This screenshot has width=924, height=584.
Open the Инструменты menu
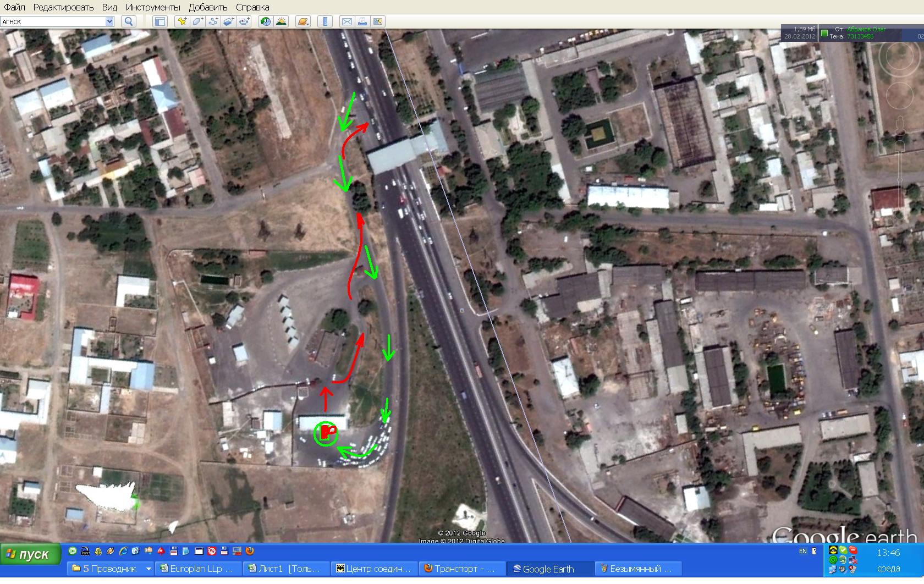coord(152,7)
